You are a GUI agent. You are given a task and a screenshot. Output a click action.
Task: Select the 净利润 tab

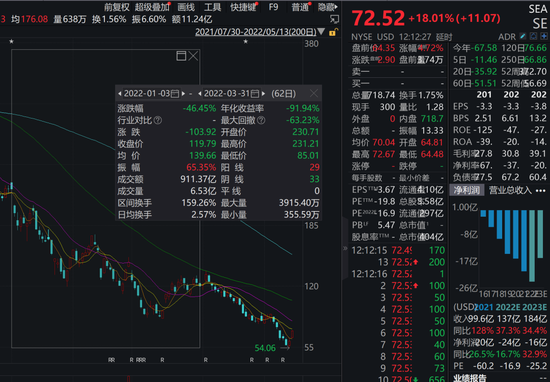point(467,190)
